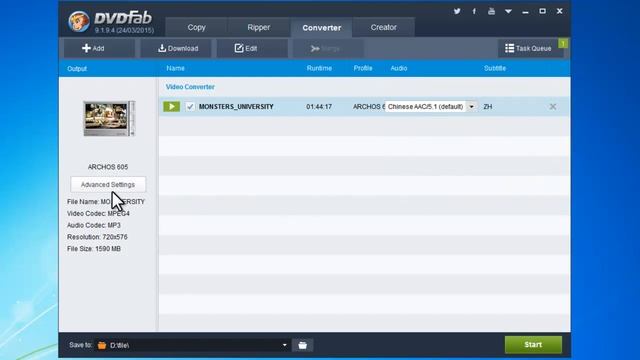
Task: Select the MONSTERS_UNIVERSITY title name
Action: coord(236,107)
